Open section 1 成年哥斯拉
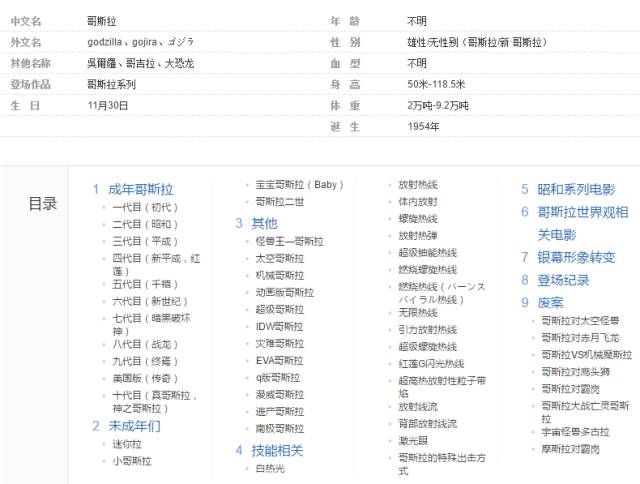 (141, 189)
